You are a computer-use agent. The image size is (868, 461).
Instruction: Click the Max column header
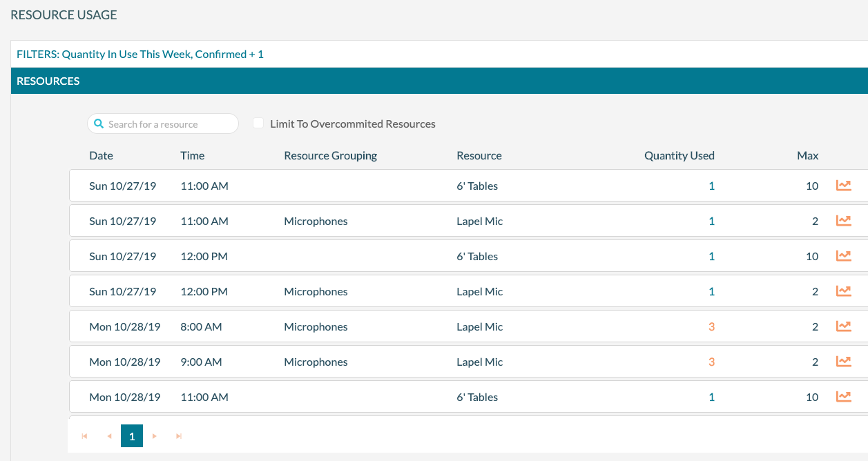click(x=808, y=155)
